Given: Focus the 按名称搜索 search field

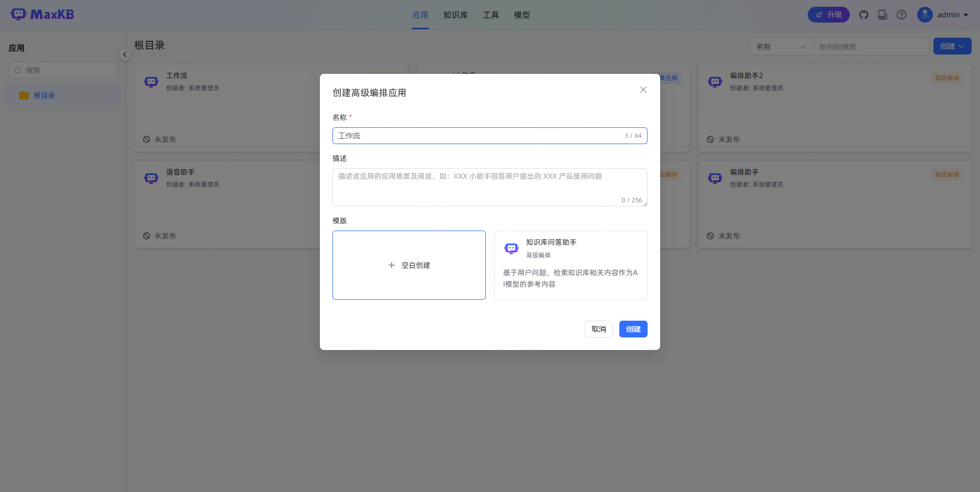Looking at the screenshot, I should 871,47.
